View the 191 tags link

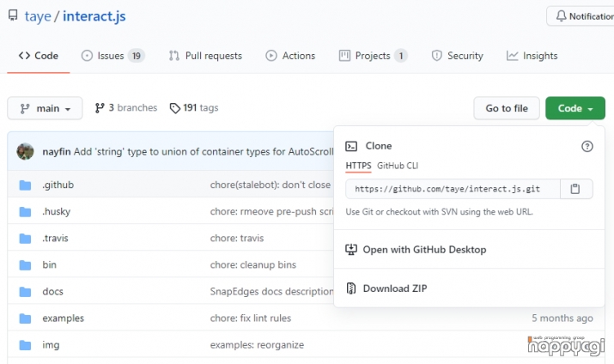tap(194, 107)
